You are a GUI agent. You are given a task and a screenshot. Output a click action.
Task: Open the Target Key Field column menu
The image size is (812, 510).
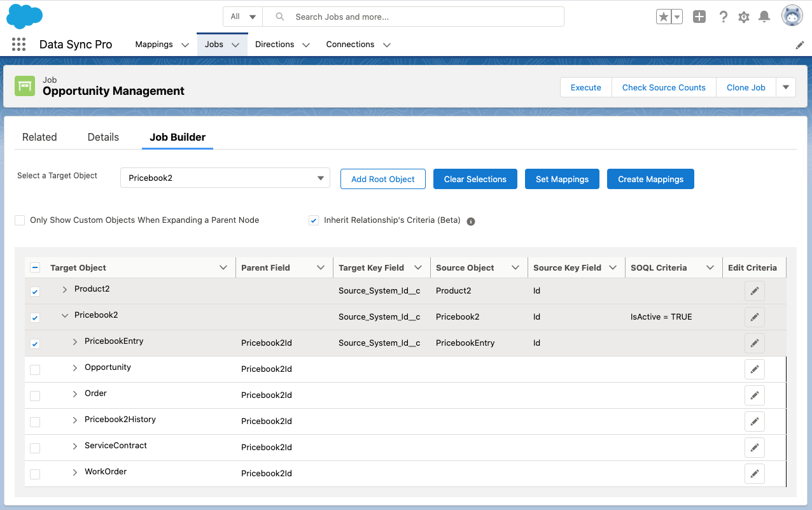418,268
